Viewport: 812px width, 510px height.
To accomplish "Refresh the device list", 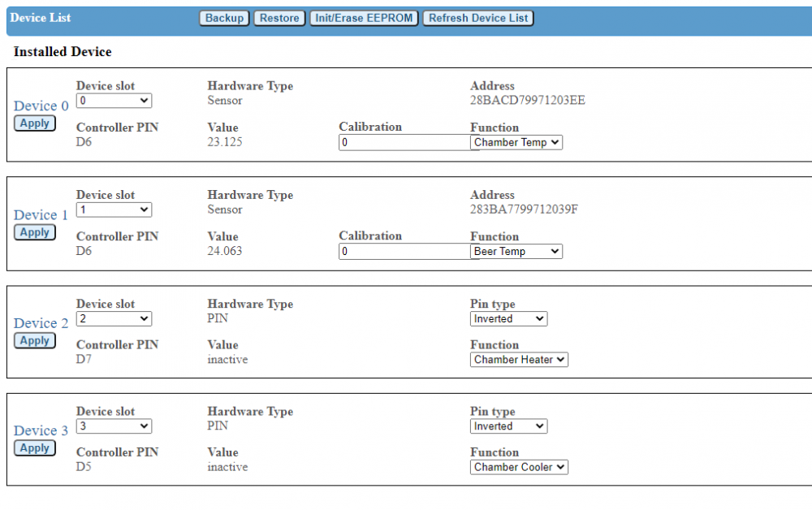I will (x=478, y=18).
